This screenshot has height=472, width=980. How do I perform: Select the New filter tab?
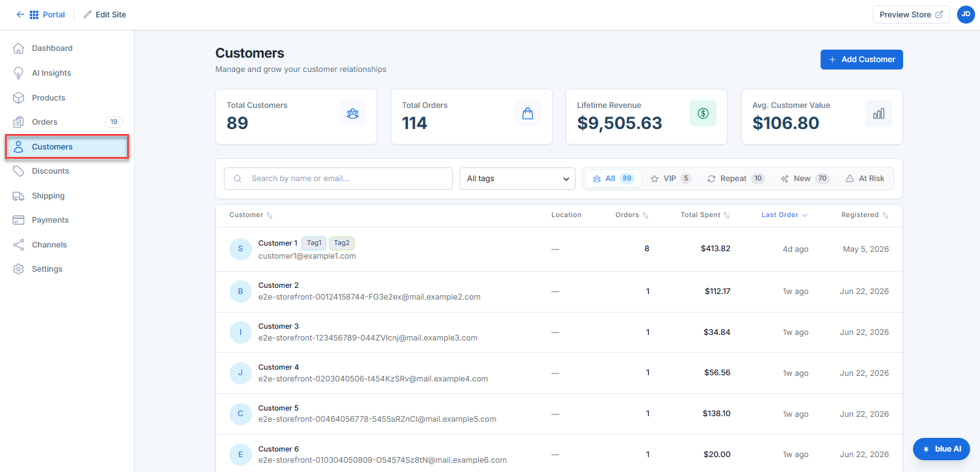click(805, 179)
